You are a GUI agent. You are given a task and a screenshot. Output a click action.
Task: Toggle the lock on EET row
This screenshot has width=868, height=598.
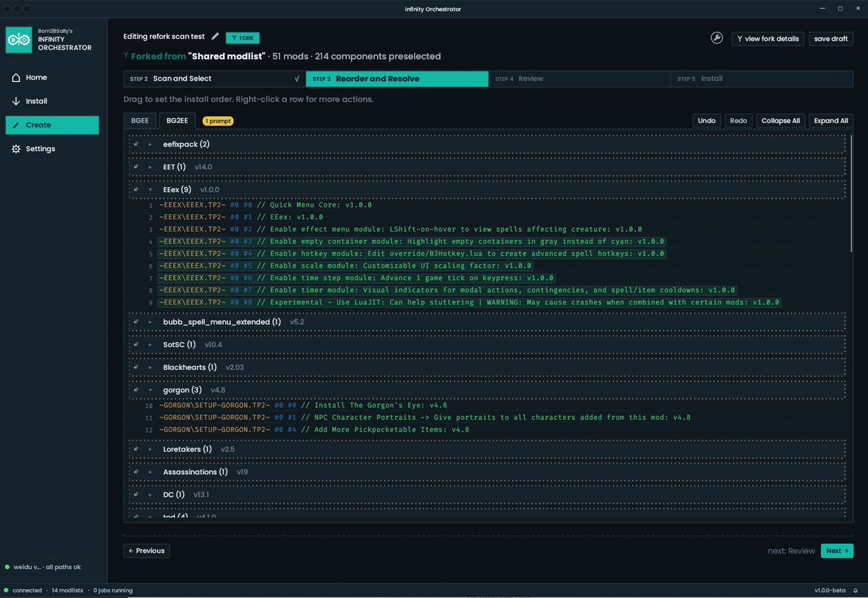point(136,167)
